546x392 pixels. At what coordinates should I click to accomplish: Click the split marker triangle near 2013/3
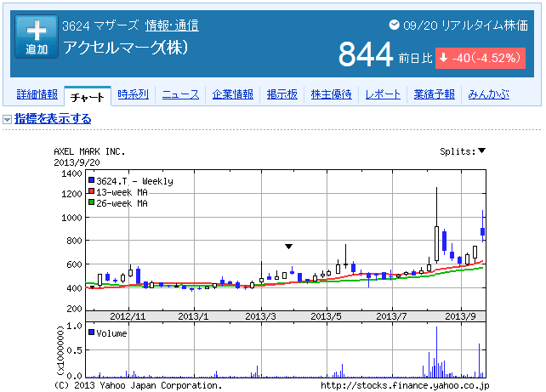point(288,247)
